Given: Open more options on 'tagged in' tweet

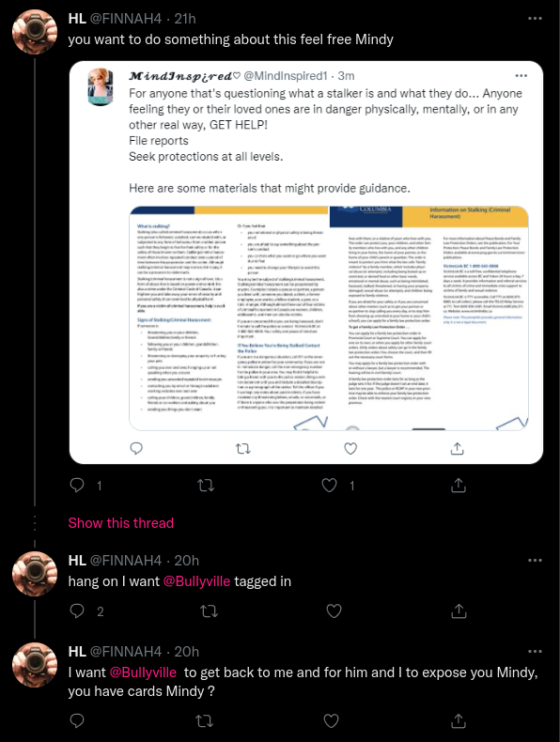Looking at the screenshot, I should (535, 561).
